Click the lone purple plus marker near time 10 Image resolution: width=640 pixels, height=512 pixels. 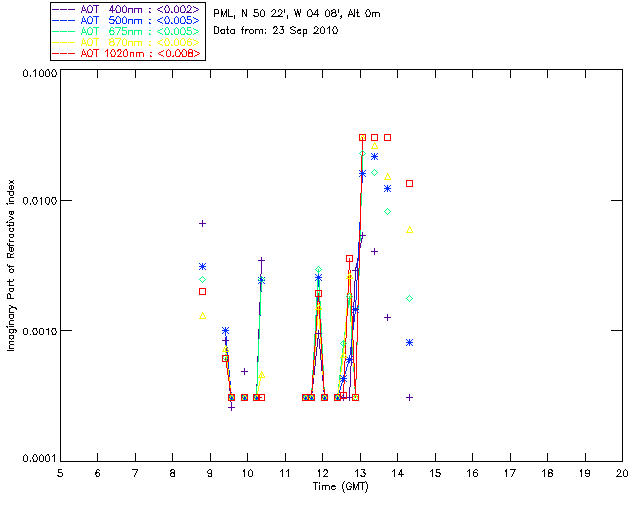point(244,372)
